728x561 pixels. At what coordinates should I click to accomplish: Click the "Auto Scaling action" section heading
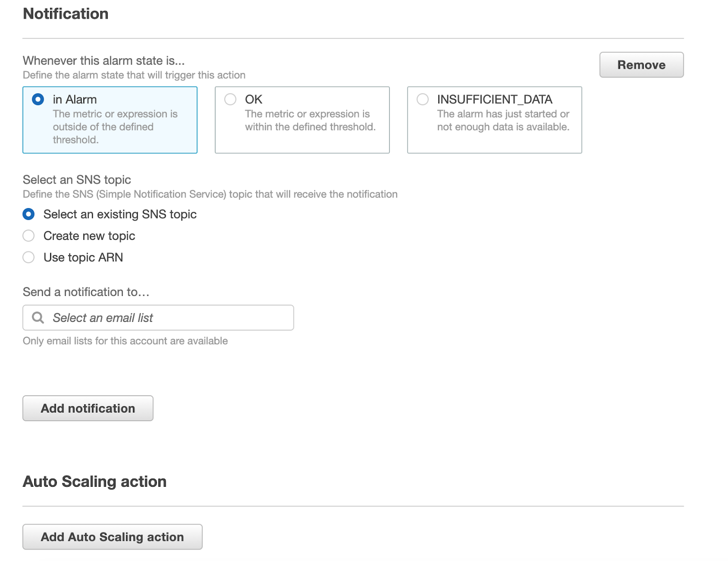[95, 481]
